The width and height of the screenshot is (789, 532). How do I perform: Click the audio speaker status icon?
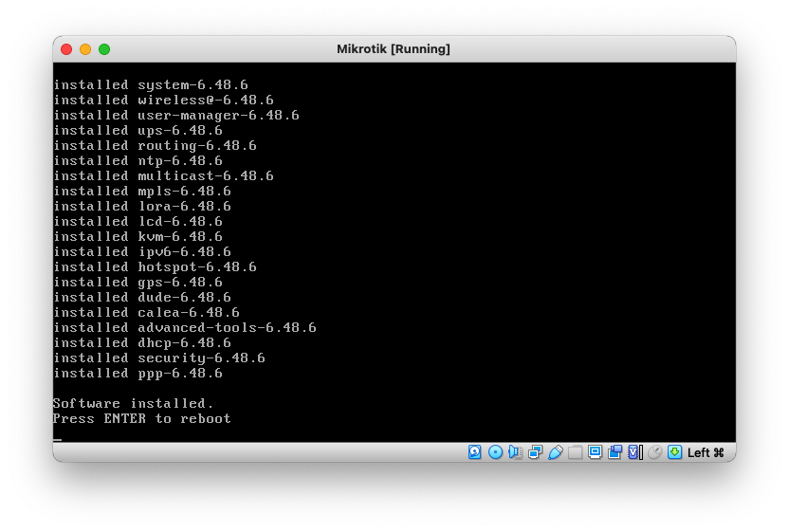[515, 452]
